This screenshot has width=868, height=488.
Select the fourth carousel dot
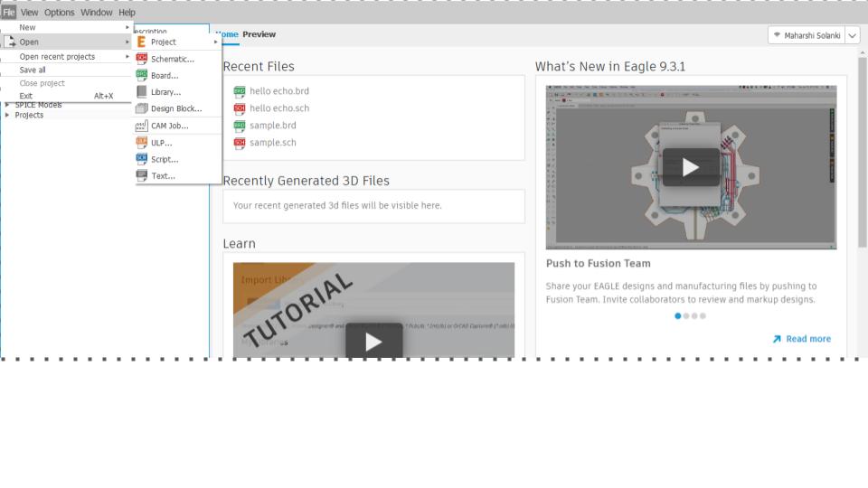703,316
